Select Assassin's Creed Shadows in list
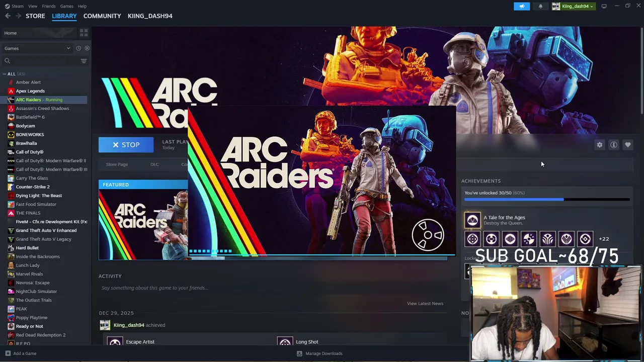Image resolution: width=644 pixels, height=362 pixels. 42,109
